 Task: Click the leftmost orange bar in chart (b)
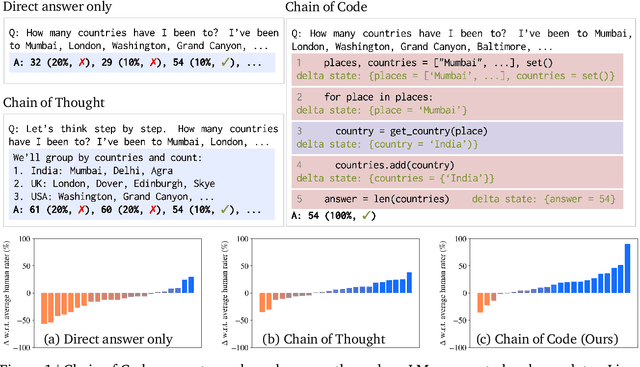(x=262, y=302)
